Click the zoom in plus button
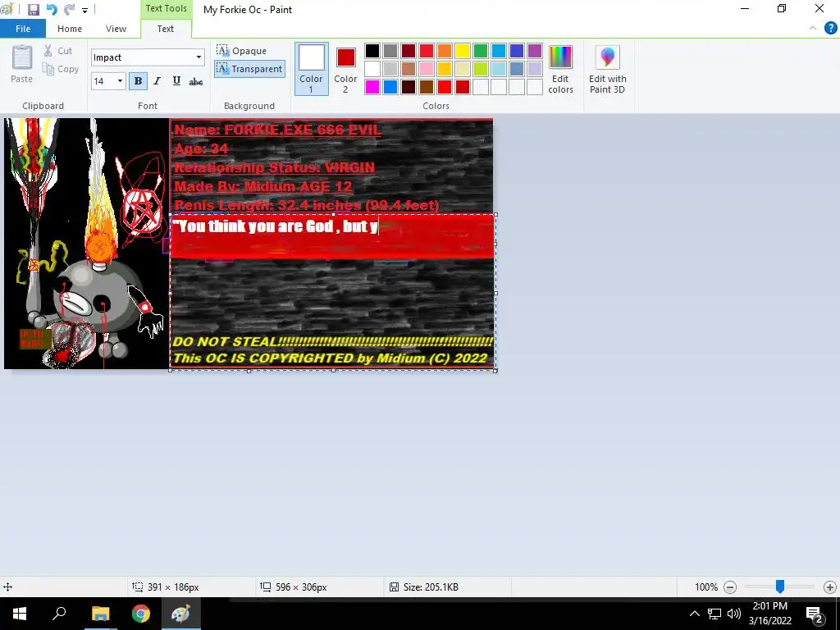Image resolution: width=840 pixels, height=630 pixels. click(x=830, y=587)
